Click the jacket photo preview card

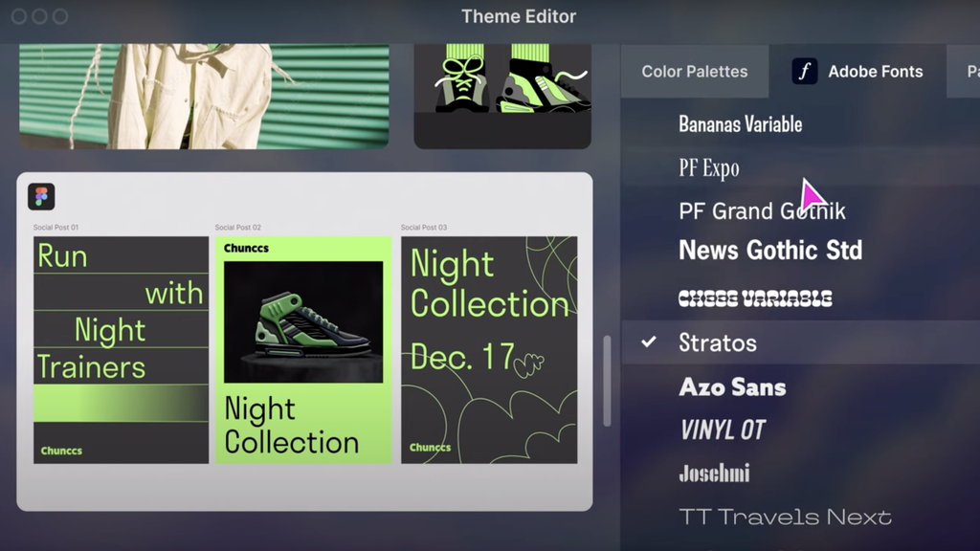click(x=205, y=97)
